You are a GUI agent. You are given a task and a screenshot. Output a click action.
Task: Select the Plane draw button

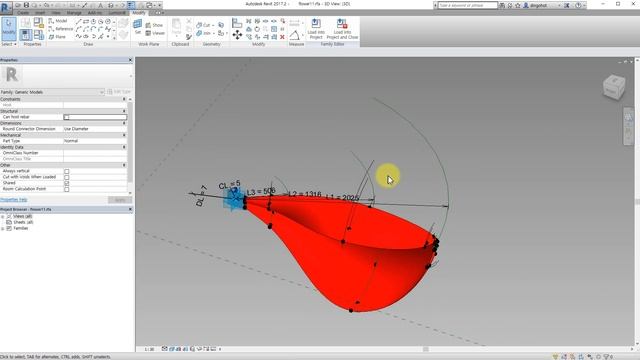pos(57,37)
